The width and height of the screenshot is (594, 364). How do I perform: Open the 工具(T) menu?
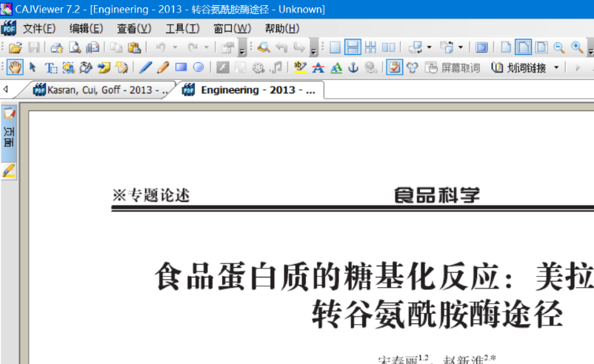click(182, 28)
